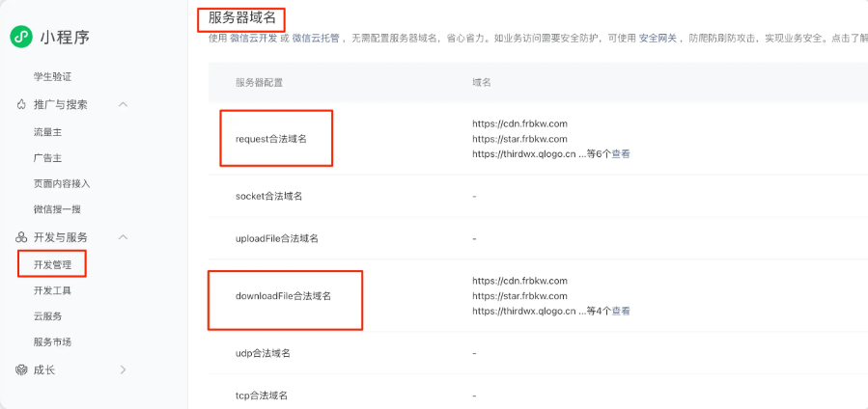Open 服务市场 in the sidebar
Viewport: 868px width, 409px height.
tap(52, 342)
